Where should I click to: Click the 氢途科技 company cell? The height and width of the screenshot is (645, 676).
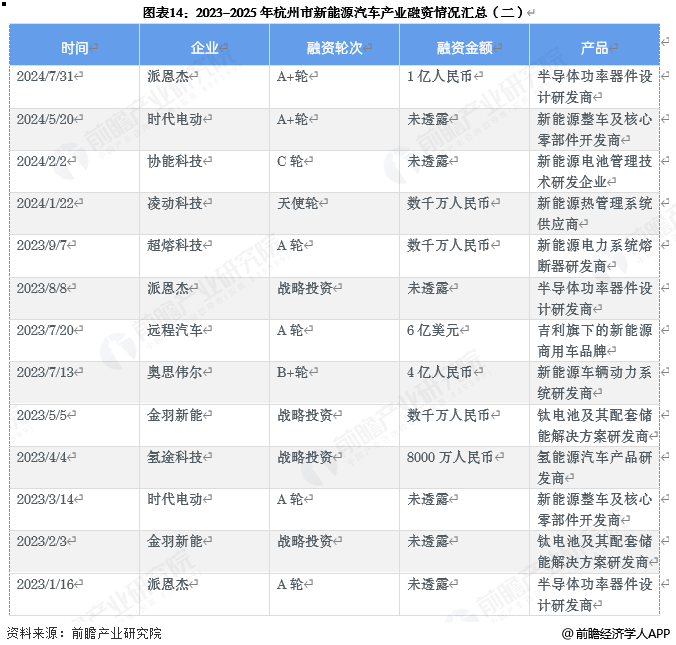click(175, 457)
